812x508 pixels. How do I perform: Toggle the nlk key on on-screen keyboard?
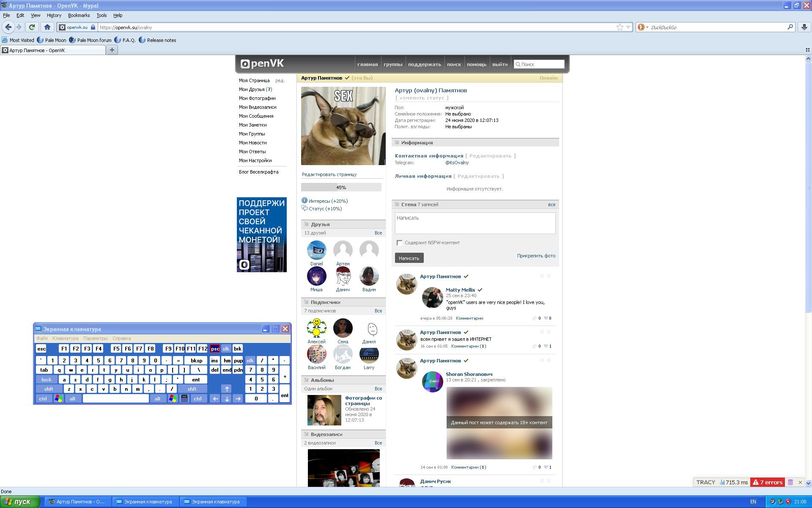(250, 361)
